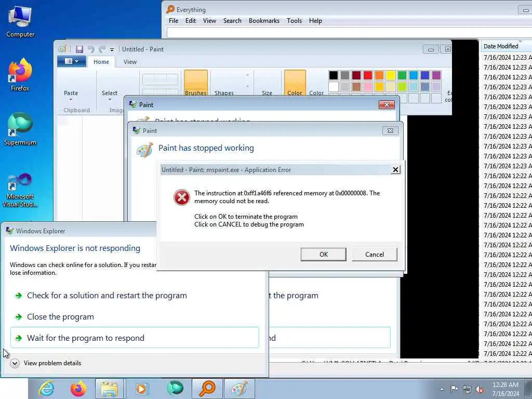The width and height of the screenshot is (532, 399).
Task: Open the Supermium desktop shortcut
Action: click(x=20, y=129)
